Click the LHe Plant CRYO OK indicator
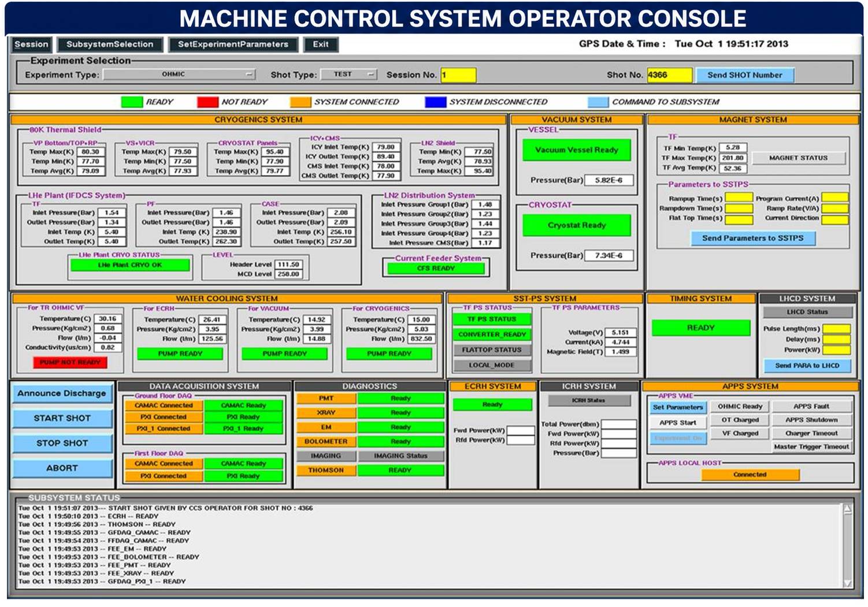Image resolution: width=868 pixels, height=607 pixels. pyautogui.click(x=130, y=265)
